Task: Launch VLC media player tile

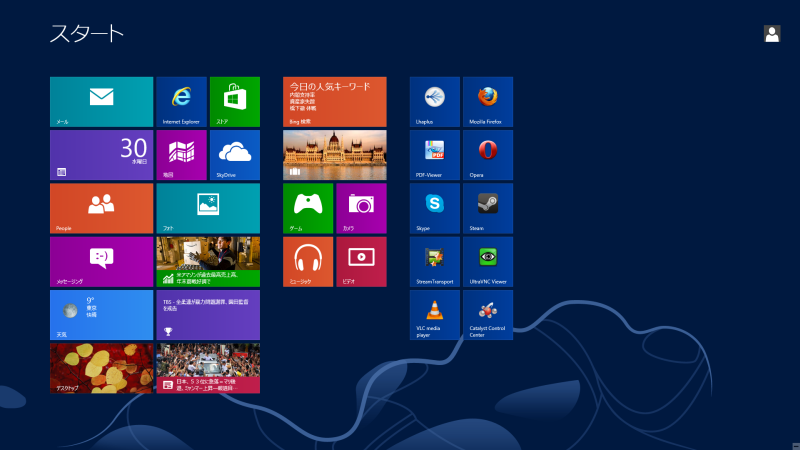Action: [435, 315]
